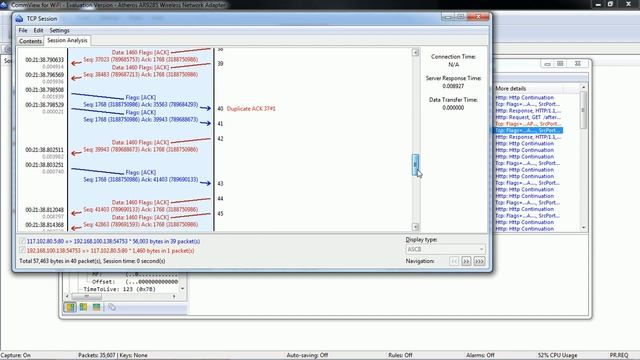Click the 'Capture: On' status bar entry
640x360 pixels.
(16, 355)
